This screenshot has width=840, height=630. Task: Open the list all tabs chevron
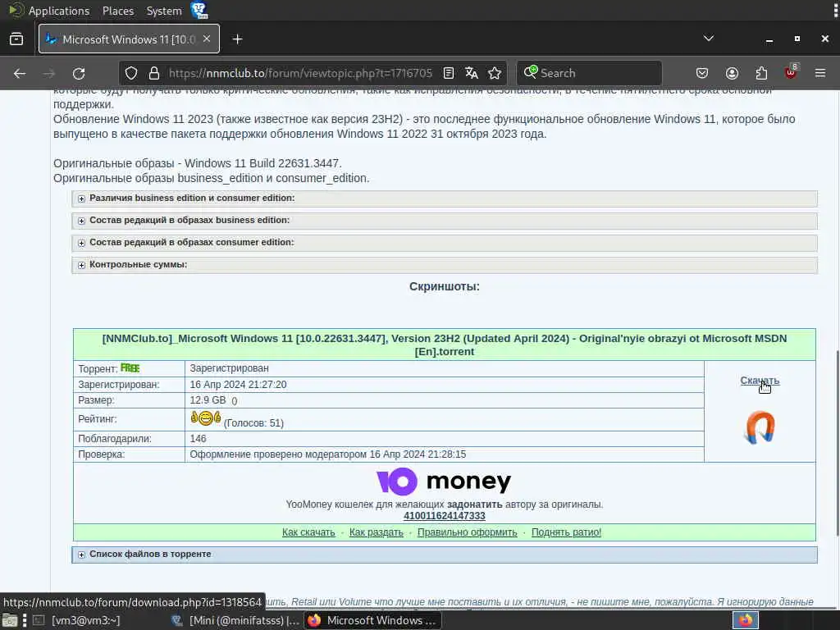tap(708, 39)
